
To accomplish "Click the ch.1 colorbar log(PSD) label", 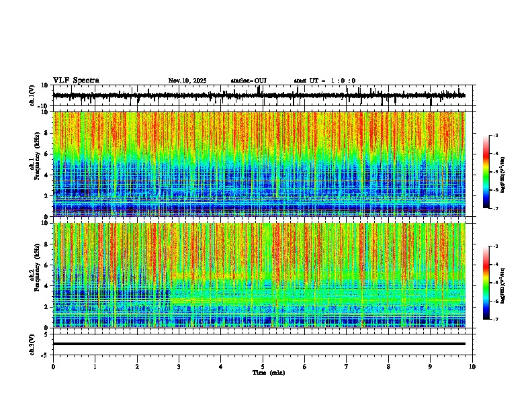I will (x=503, y=175).
